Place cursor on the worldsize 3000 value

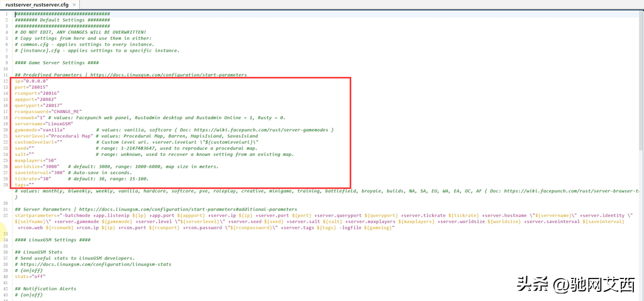(53, 167)
